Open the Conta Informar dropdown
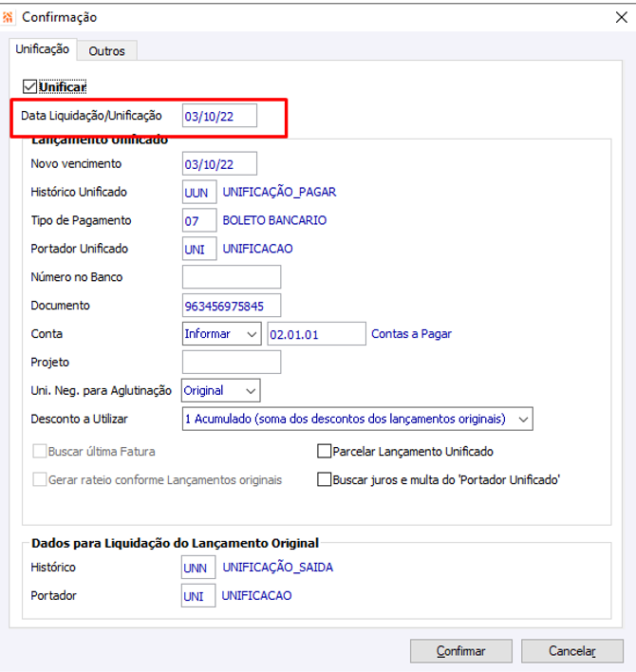The width and height of the screenshot is (636, 672). point(221,334)
